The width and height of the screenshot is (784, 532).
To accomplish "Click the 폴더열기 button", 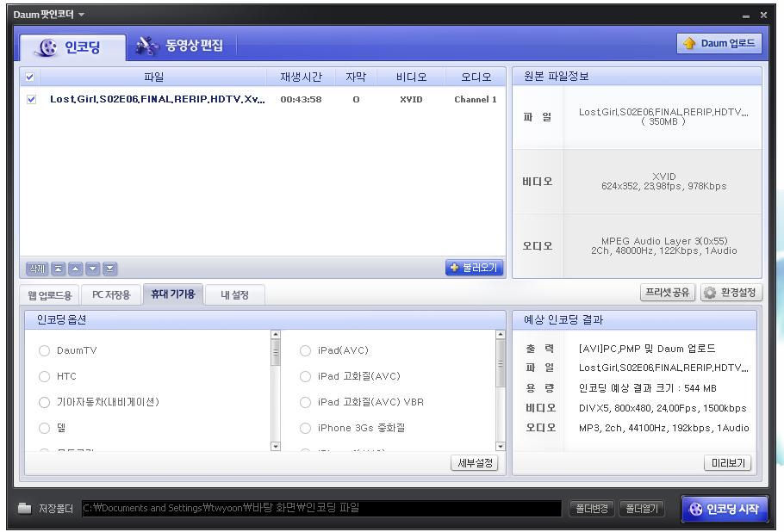I will click(642, 509).
